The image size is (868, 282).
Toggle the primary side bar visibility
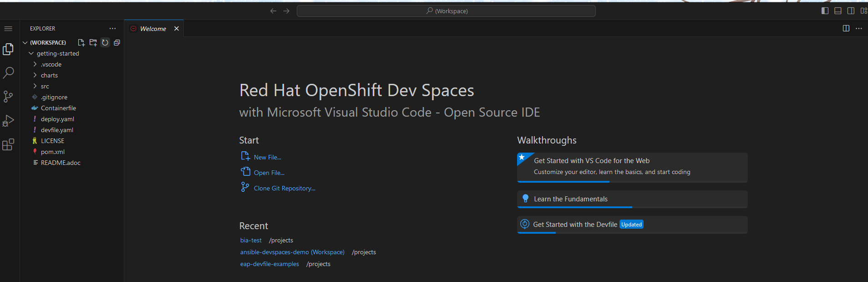click(825, 11)
